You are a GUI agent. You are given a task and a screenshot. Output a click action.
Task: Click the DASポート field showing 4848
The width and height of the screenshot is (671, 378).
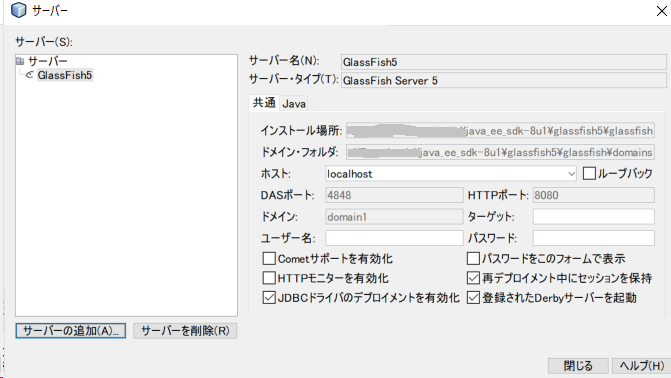pos(394,195)
